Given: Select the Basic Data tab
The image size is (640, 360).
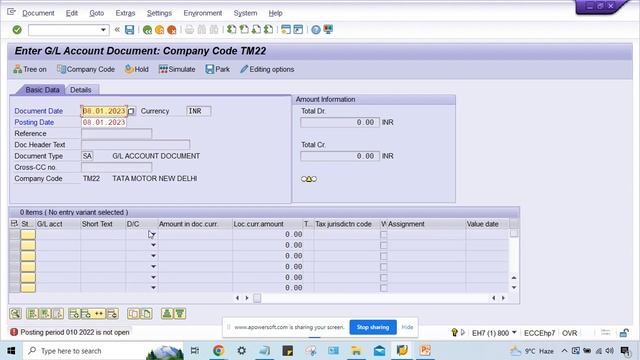Looking at the screenshot, I should [x=42, y=90].
